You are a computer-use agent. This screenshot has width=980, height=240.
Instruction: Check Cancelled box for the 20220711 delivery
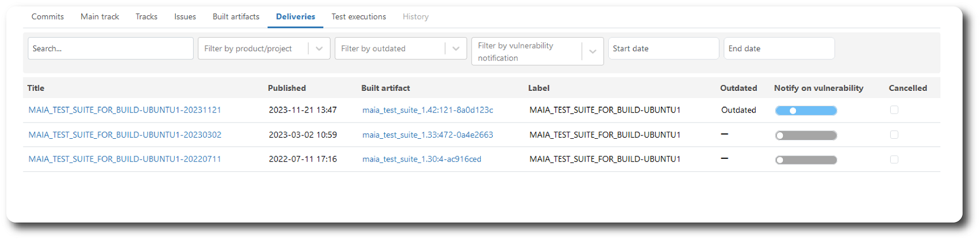894,159
